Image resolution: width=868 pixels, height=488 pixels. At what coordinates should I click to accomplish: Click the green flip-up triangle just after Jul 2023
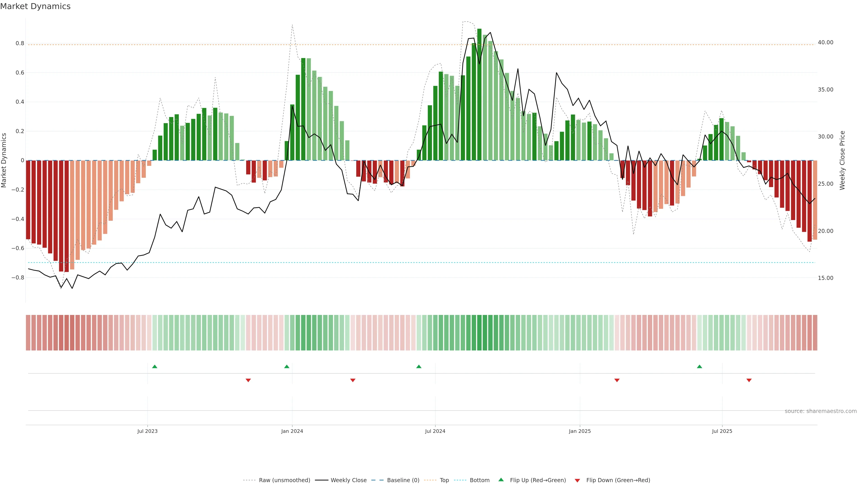tap(155, 366)
